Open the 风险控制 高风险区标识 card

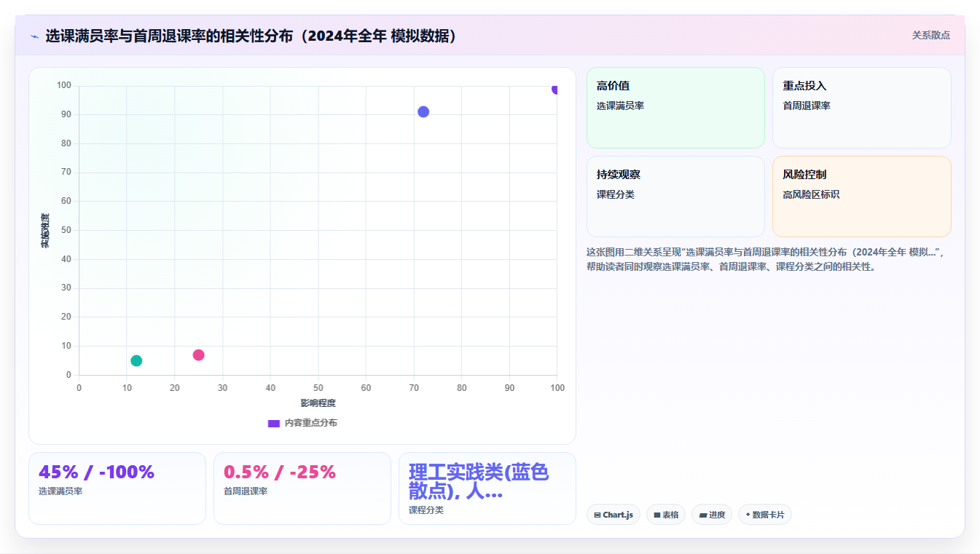[862, 197]
